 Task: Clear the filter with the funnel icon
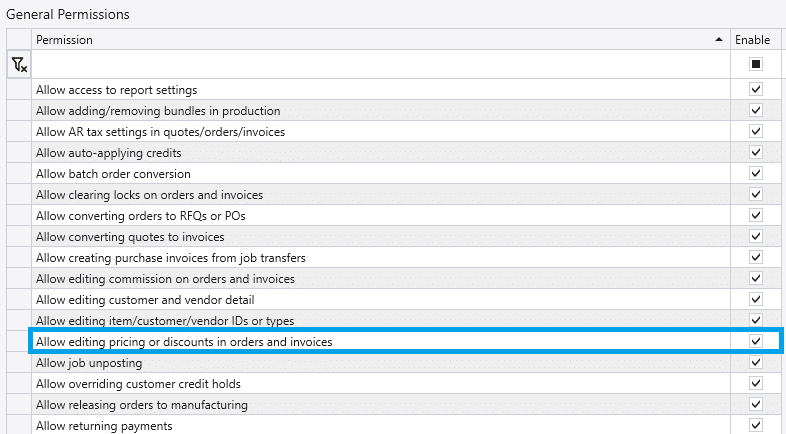pyautogui.click(x=19, y=64)
